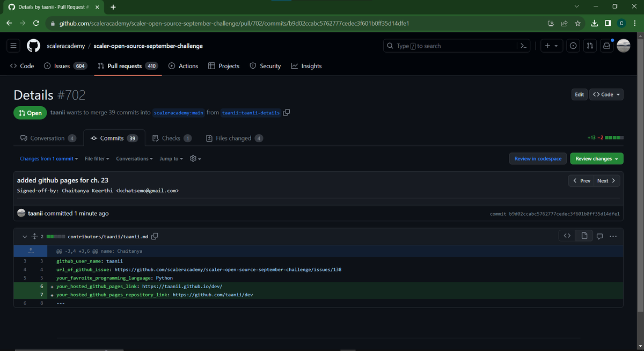Reload the browser page
The height and width of the screenshot is (351, 644).
pos(36,24)
